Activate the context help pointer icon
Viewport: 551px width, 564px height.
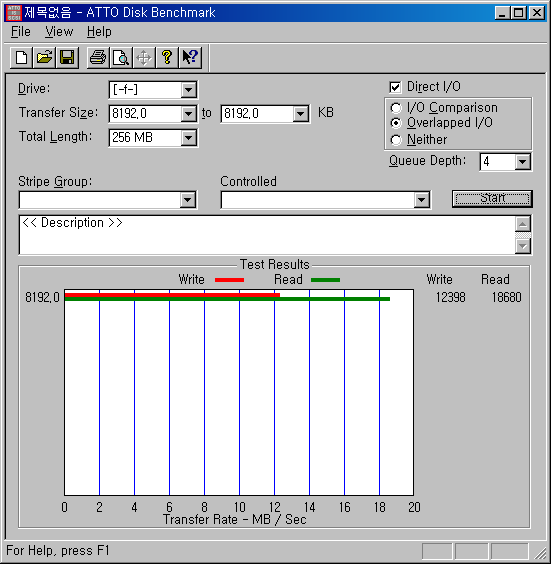point(190,58)
